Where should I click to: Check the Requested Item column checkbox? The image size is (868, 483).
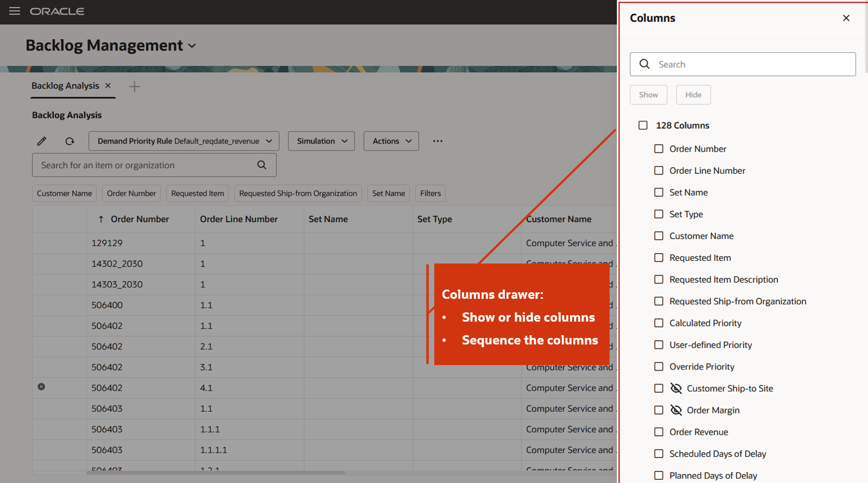coord(659,258)
